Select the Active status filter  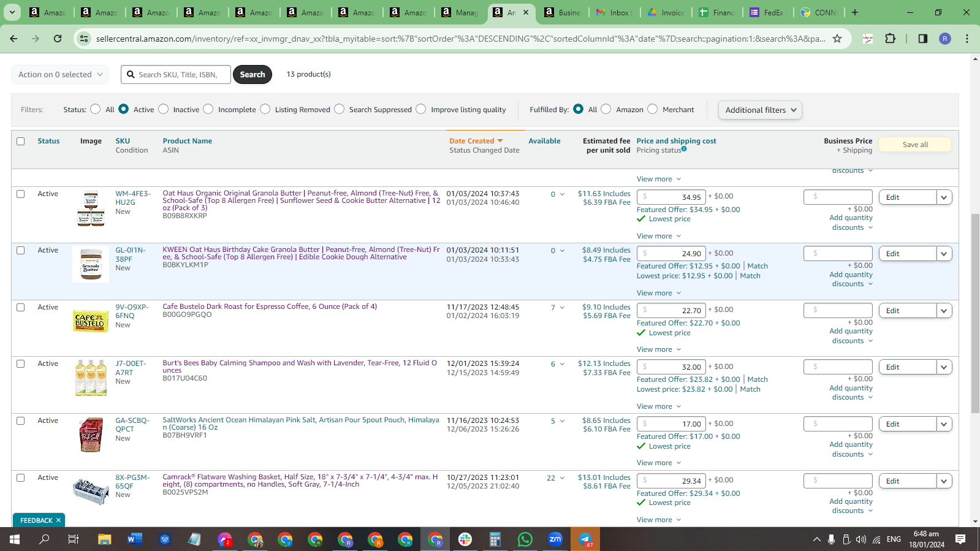click(x=123, y=109)
